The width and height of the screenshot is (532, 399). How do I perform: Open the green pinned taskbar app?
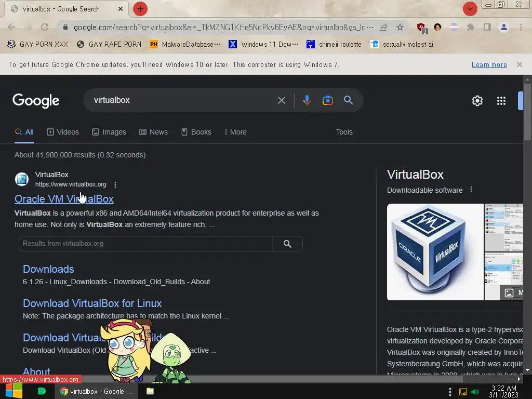[42, 391]
